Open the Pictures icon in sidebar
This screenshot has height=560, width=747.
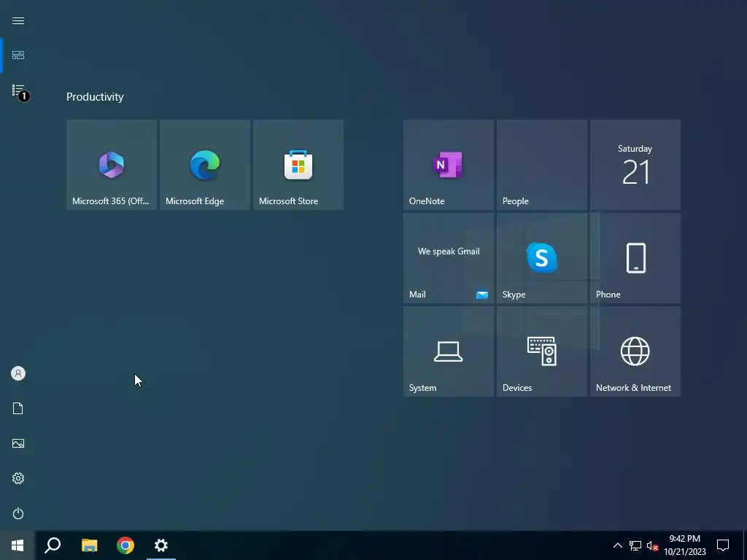pyautogui.click(x=18, y=443)
